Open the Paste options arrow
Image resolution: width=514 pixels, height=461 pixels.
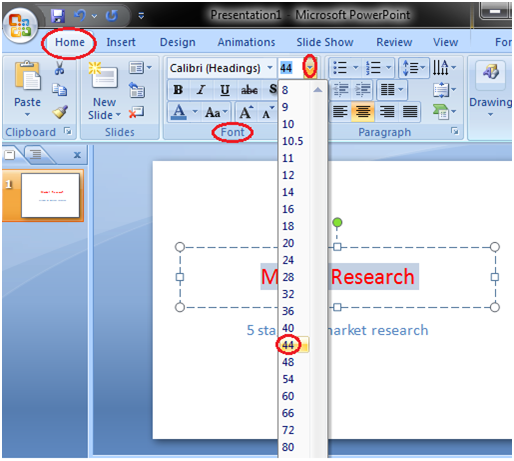27,115
